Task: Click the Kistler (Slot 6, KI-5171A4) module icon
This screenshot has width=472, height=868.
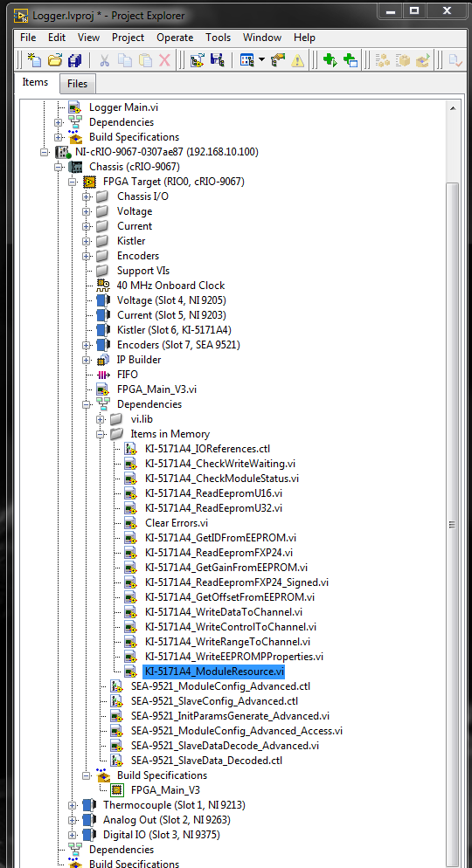Action: tap(102, 330)
